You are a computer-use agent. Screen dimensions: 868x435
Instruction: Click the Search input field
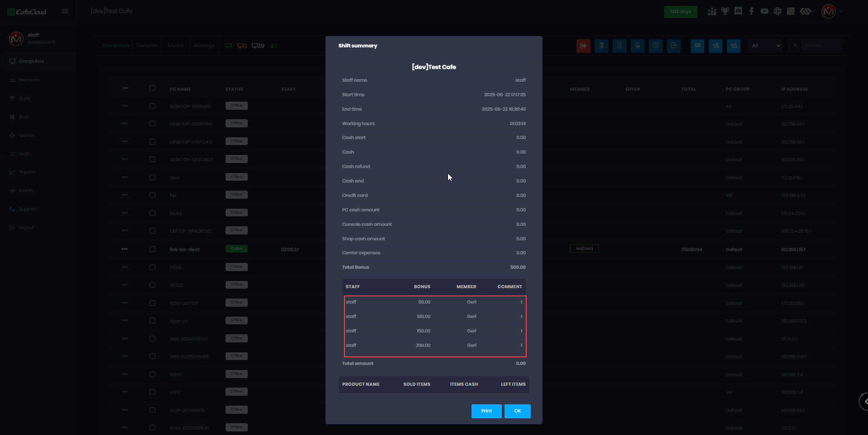tap(822, 46)
